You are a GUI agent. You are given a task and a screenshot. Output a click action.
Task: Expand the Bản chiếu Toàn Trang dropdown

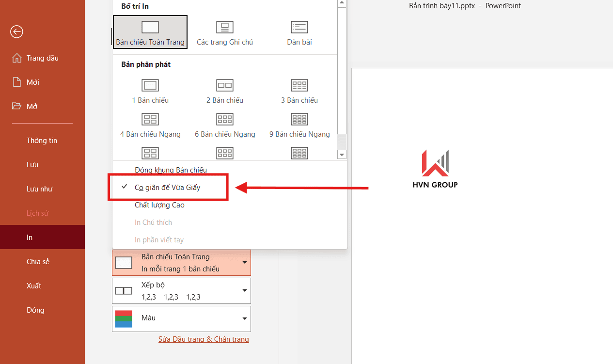click(x=181, y=263)
